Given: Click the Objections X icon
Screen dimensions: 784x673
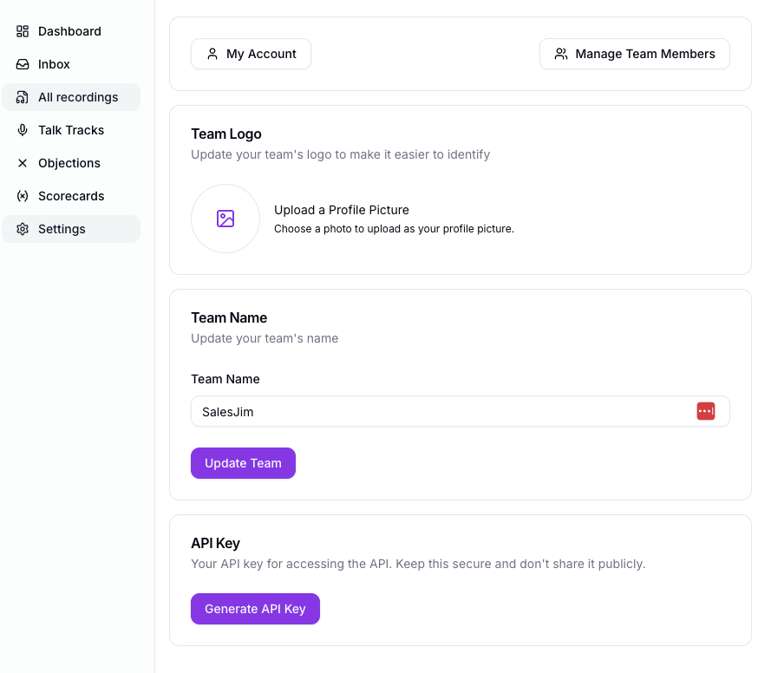Looking at the screenshot, I should pos(22,163).
